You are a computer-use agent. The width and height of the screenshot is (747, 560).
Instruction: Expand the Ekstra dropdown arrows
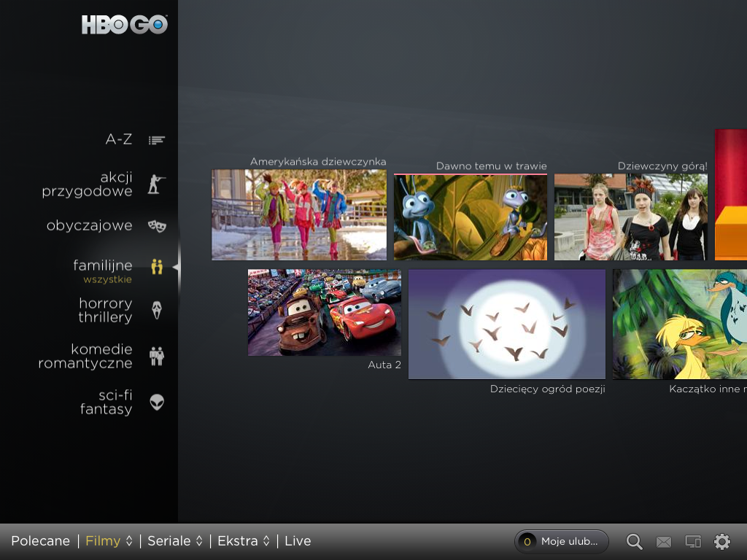(266, 541)
